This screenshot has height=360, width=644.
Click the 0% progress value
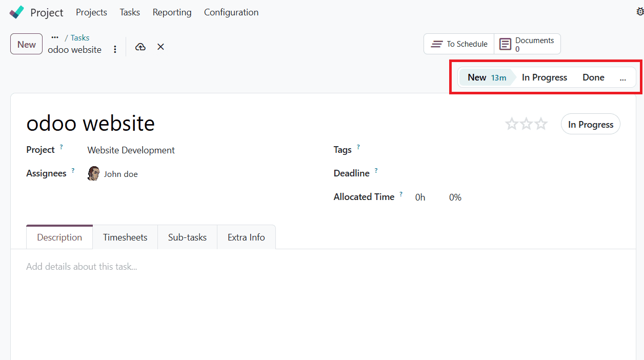coord(455,197)
